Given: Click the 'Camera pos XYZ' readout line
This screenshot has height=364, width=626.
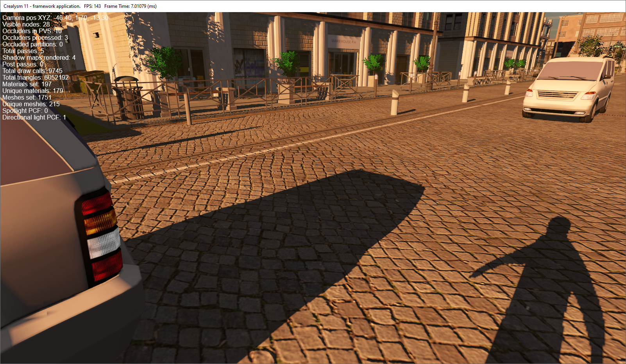Looking at the screenshot, I should [55, 18].
